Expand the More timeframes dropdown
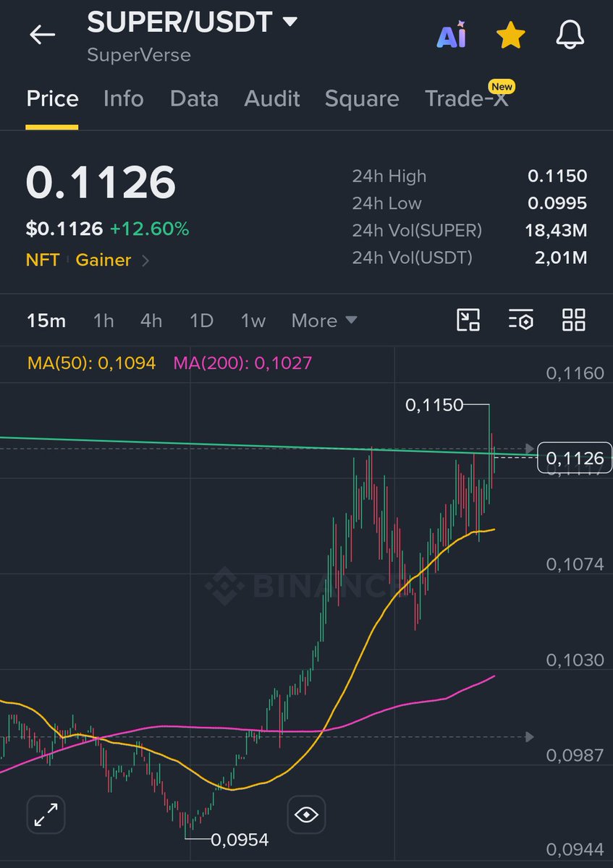613x868 pixels. (x=324, y=320)
